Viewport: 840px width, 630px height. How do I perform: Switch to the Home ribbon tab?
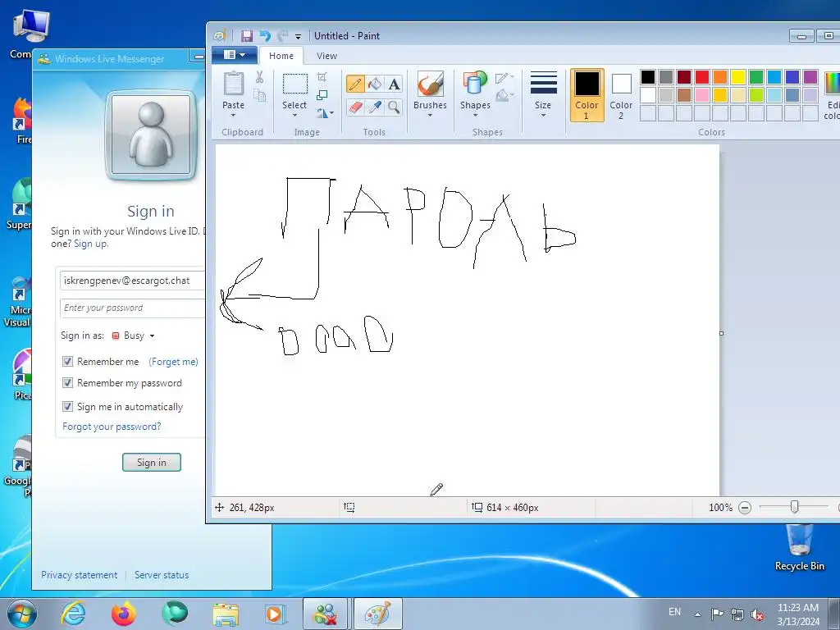click(281, 56)
